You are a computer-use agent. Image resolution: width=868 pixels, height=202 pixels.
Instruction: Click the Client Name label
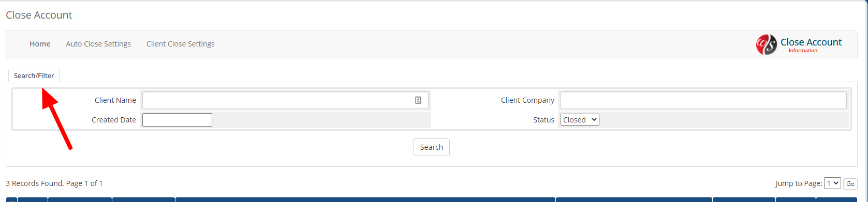(115, 100)
